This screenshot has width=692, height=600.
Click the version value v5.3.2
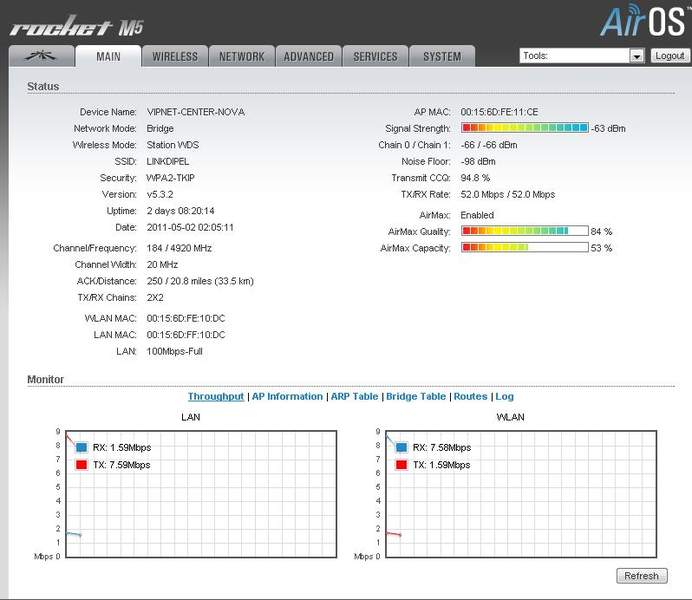tap(160, 195)
